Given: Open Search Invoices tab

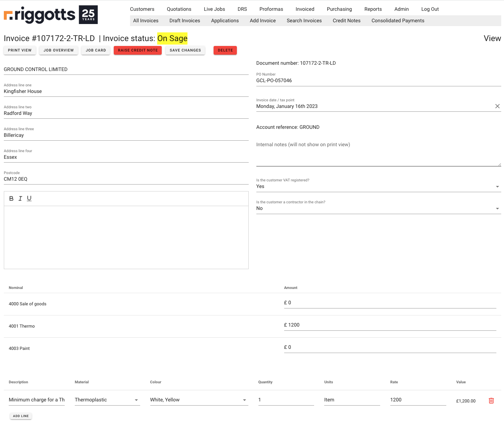Looking at the screenshot, I should click(304, 21).
